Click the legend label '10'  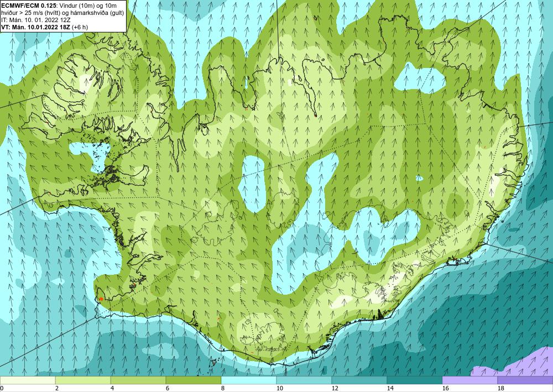click(279, 389)
